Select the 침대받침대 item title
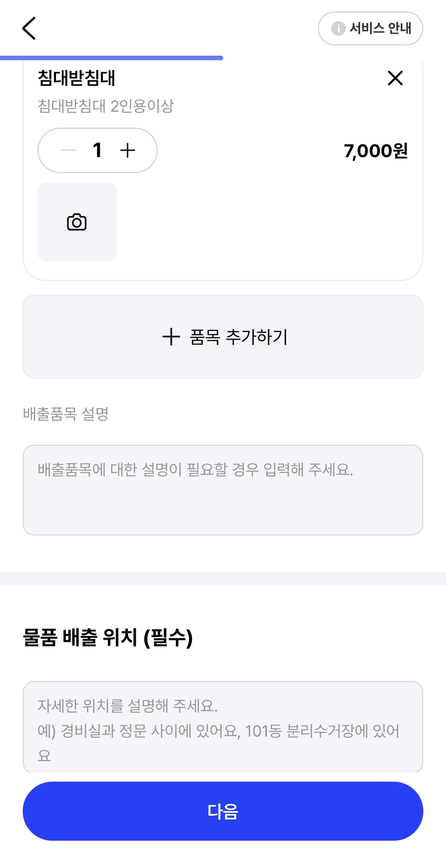The width and height of the screenshot is (446, 868). pyautogui.click(x=76, y=78)
